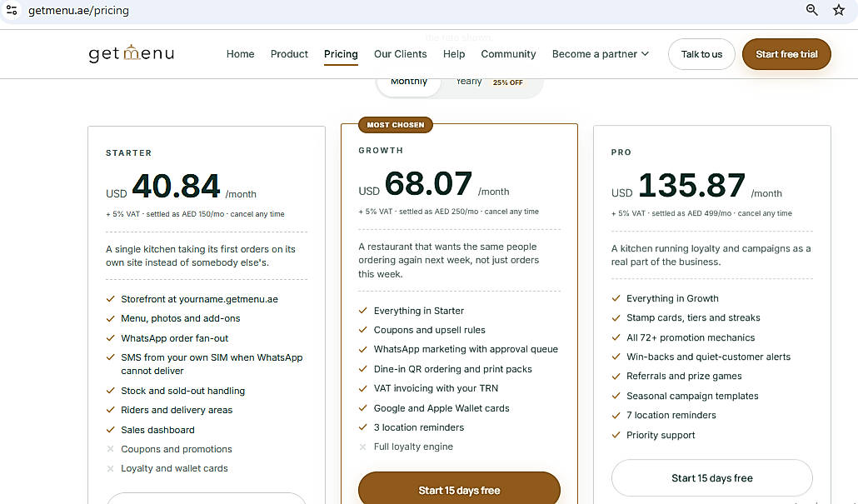Click the 25% OFF badge
The width and height of the screenshot is (858, 504).
508,82
